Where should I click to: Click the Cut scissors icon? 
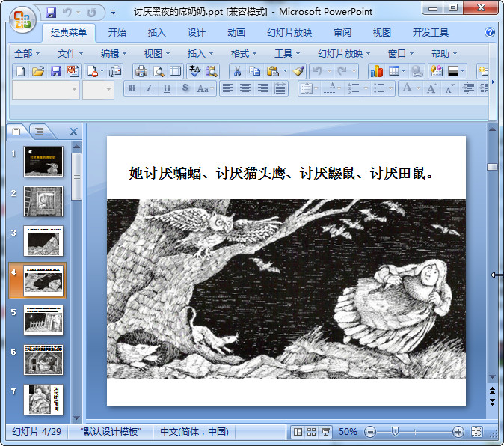[x=237, y=71]
